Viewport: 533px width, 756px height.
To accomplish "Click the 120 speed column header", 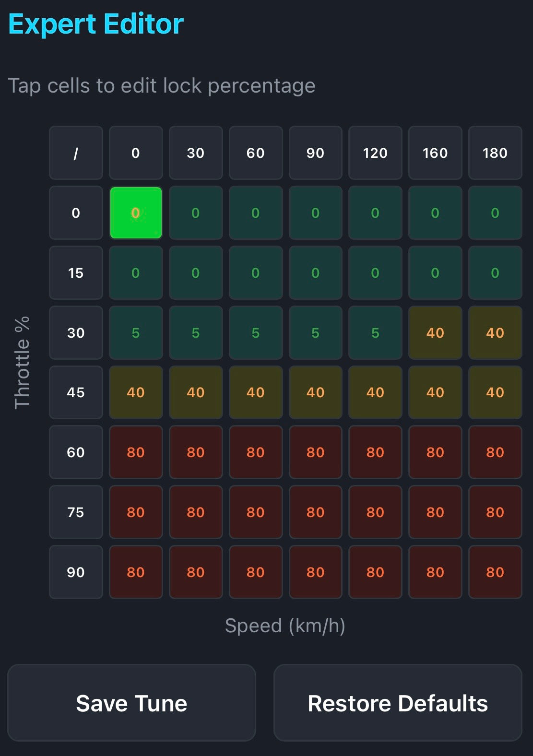I will 375,153.
